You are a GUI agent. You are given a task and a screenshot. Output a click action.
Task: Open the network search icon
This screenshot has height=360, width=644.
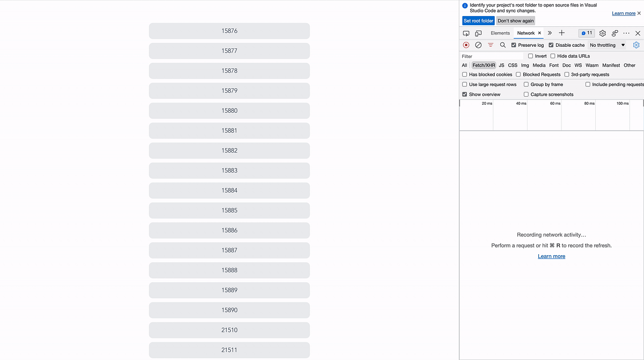[x=502, y=45]
